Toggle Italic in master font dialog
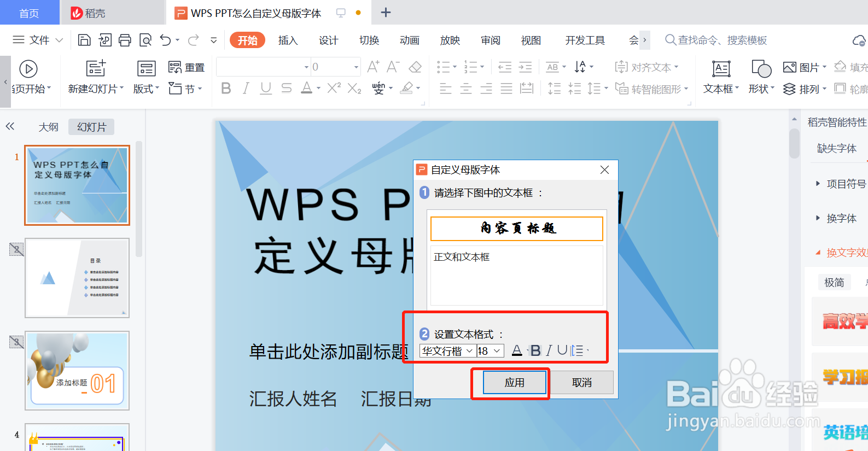The image size is (868, 451). (549, 350)
